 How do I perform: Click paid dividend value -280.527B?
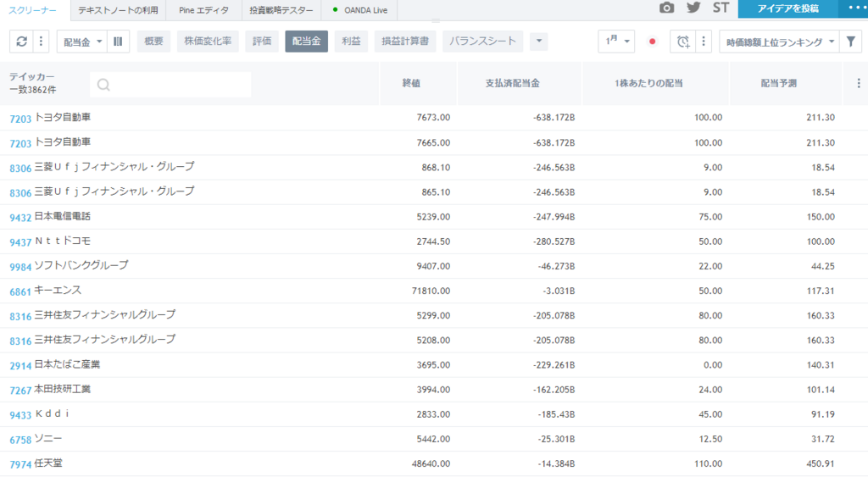tap(554, 241)
